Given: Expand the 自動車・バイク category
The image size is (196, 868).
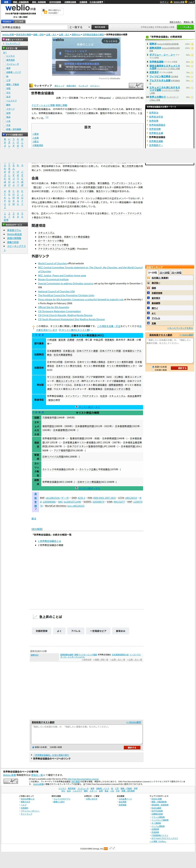Looking at the screenshot, I should [4, 72].
